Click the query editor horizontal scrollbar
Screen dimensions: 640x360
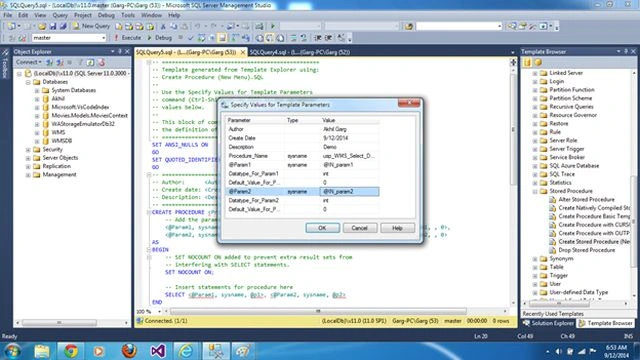coord(318,311)
